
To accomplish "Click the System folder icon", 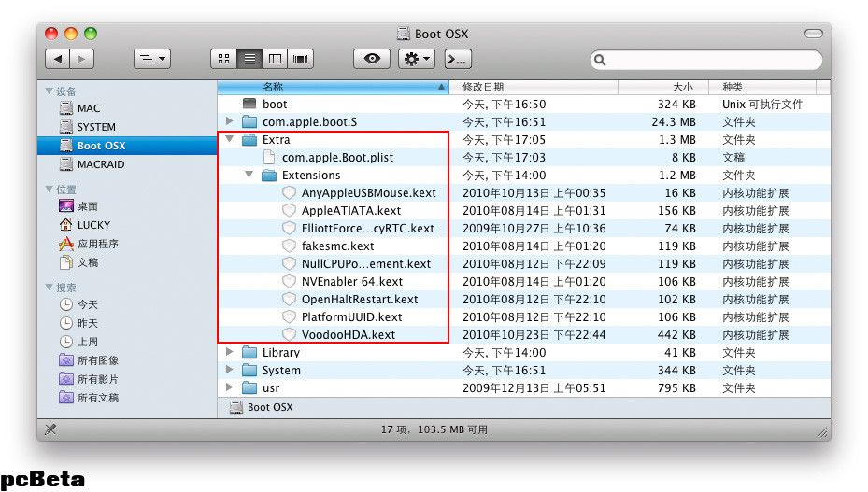I will (x=249, y=370).
